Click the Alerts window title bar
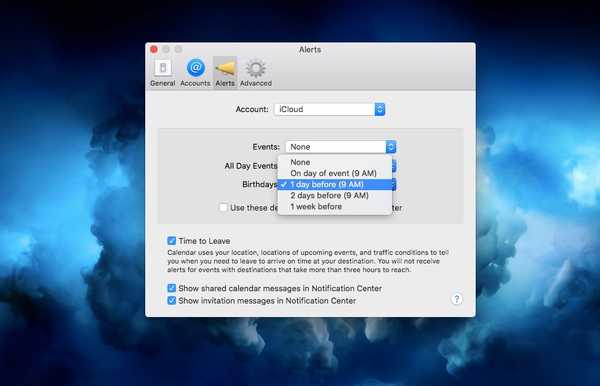The height and width of the screenshot is (386, 600). click(310, 49)
